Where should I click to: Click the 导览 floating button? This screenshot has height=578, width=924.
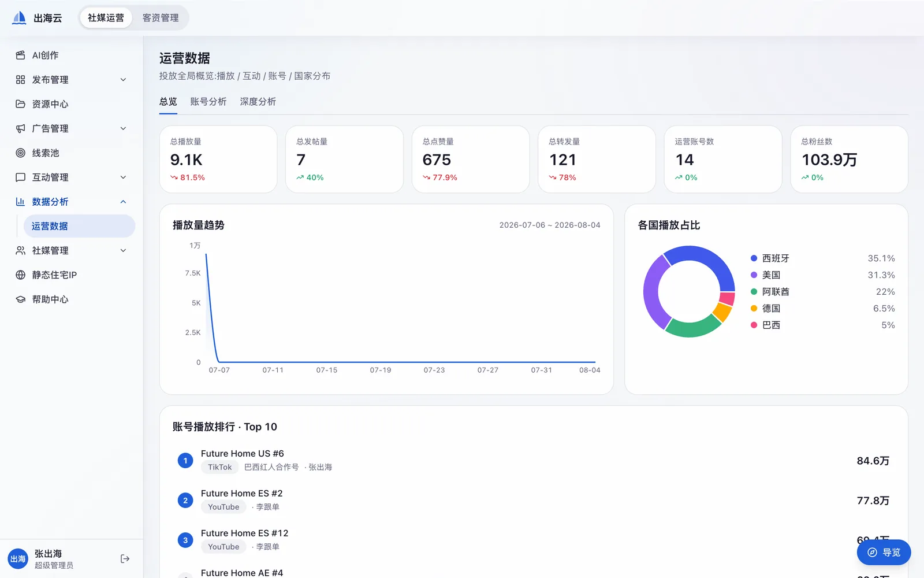884,553
